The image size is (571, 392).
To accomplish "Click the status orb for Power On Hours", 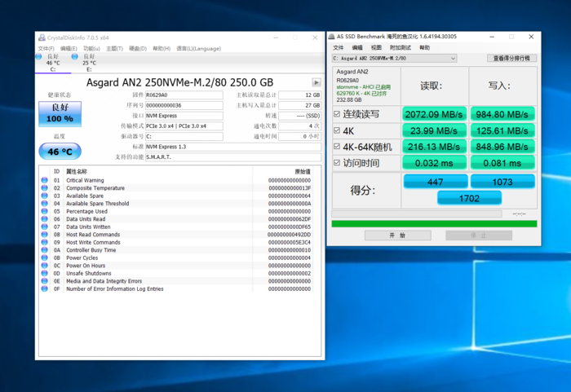I will coord(44,266).
